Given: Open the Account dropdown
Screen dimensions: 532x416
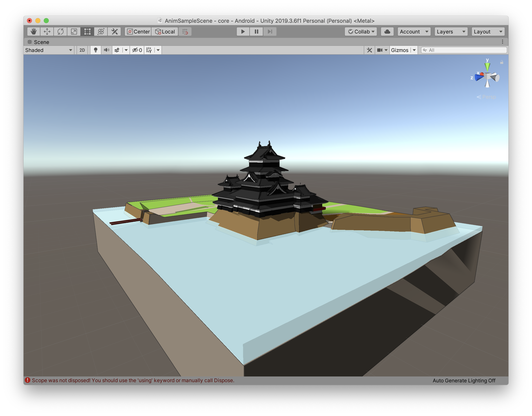Looking at the screenshot, I should coord(414,32).
